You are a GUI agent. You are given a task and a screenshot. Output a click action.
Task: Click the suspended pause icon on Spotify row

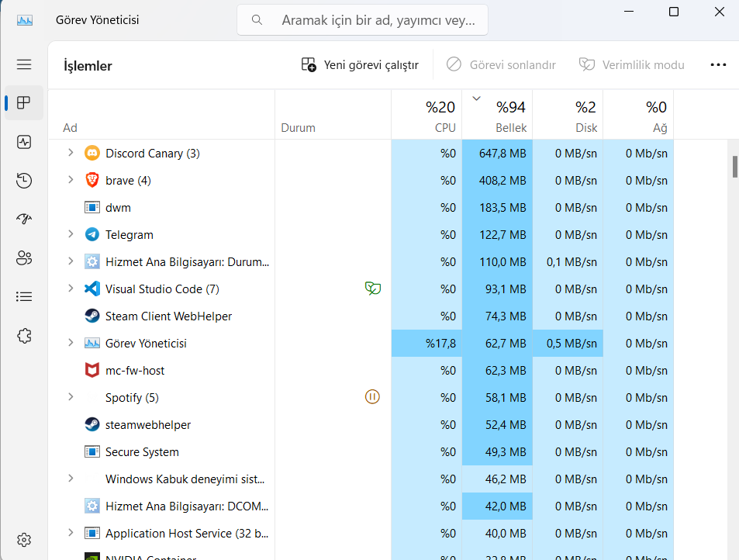click(372, 397)
